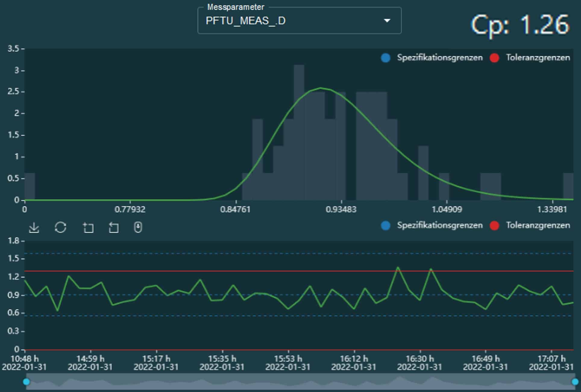Image resolution: width=581 pixels, height=392 pixels.
Task: Toggle the mouse scroll zoom icon
Action: point(138,227)
